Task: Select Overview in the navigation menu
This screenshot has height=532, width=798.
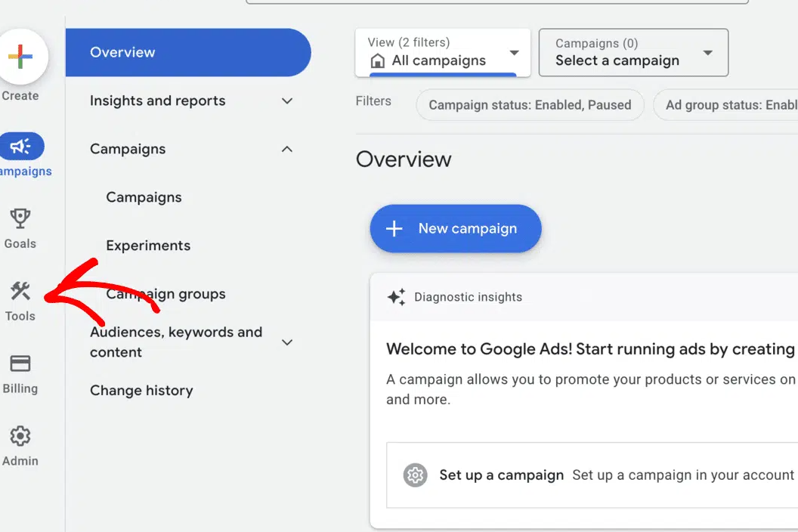Action: [x=188, y=52]
